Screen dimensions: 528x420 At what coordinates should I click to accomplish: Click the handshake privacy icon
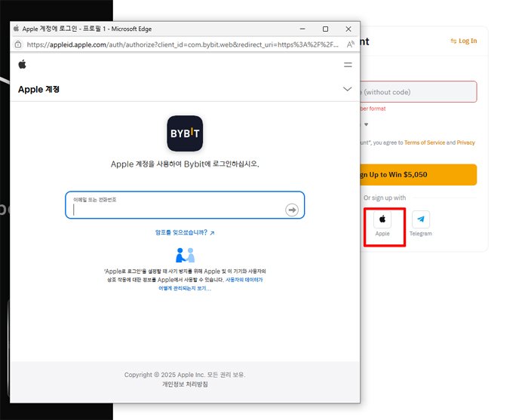pyautogui.click(x=185, y=255)
